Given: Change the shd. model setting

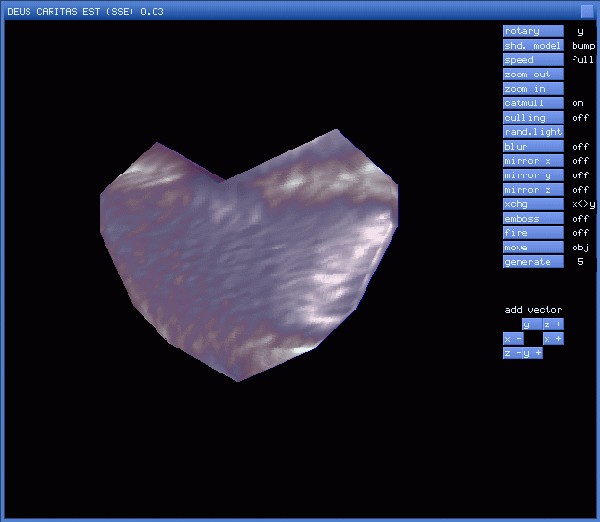Looking at the screenshot, I should [x=533, y=46].
